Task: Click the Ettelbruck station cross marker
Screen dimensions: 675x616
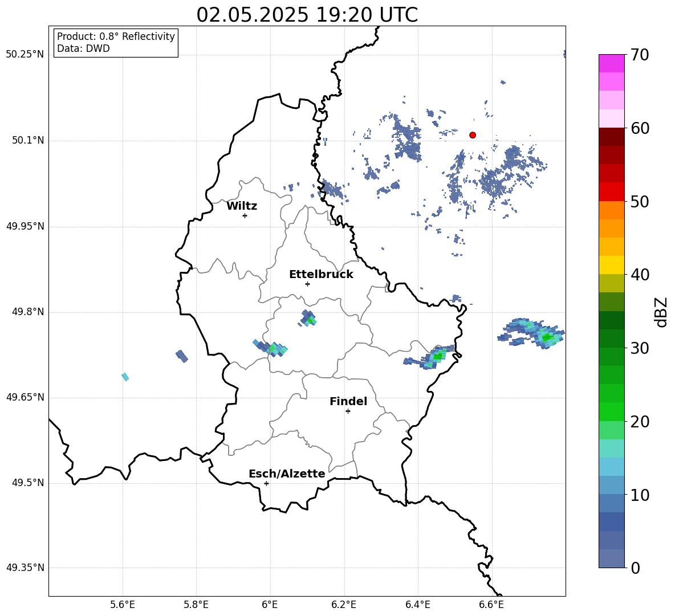Action: point(307,284)
